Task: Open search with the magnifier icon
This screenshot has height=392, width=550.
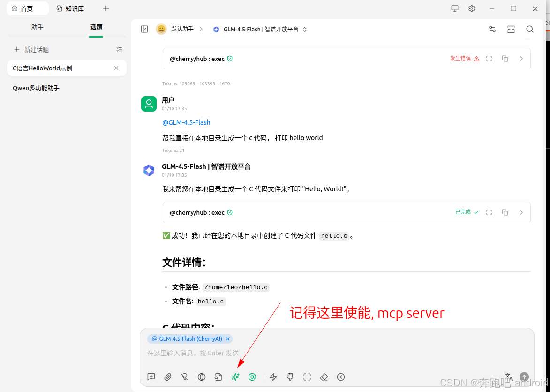Action: click(530, 29)
